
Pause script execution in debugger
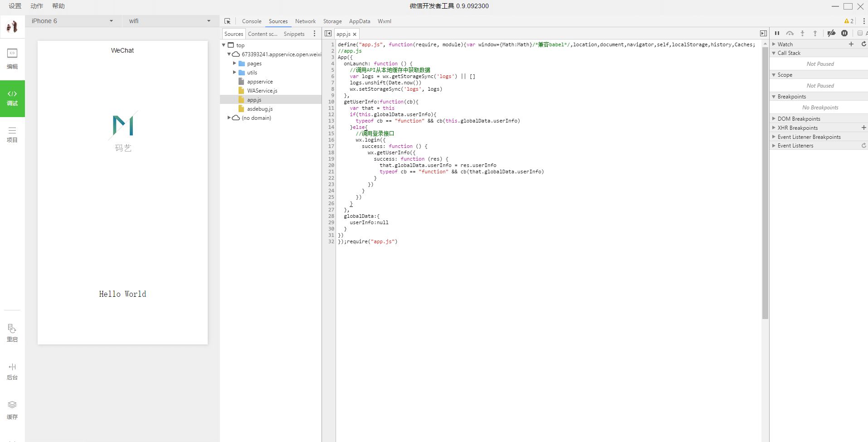tap(777, 33)
